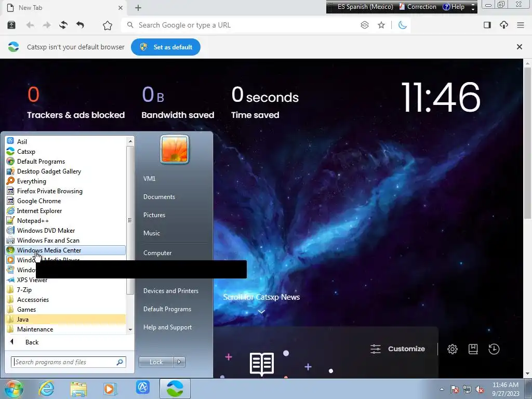Open XPS Viewer
532x399 pixels.
click(65, 280)
